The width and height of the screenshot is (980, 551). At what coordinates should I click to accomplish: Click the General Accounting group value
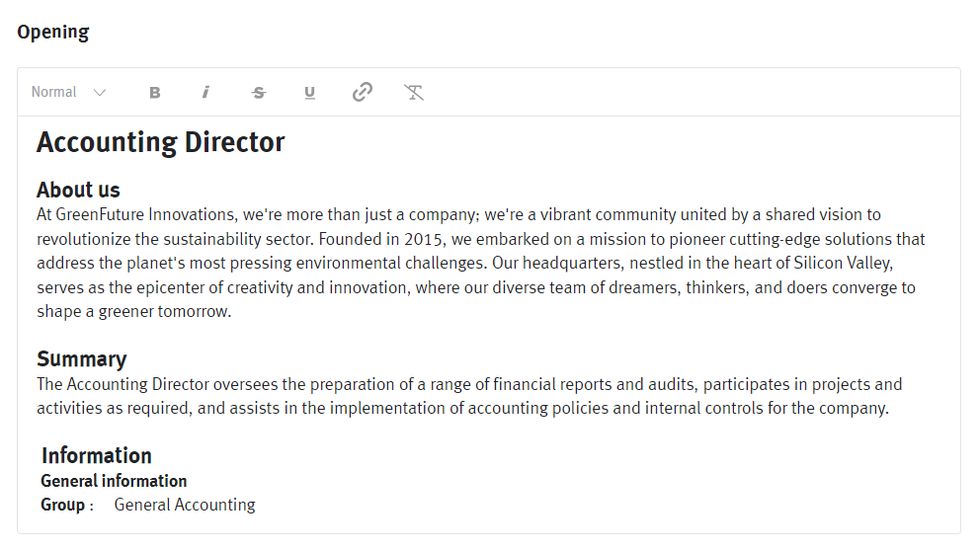185,505
